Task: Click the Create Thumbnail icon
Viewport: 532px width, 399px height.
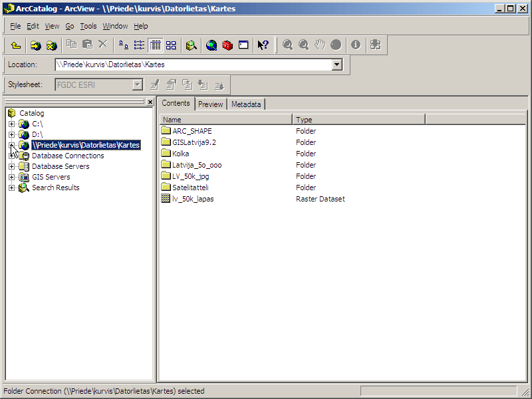Action: [376, 45]
